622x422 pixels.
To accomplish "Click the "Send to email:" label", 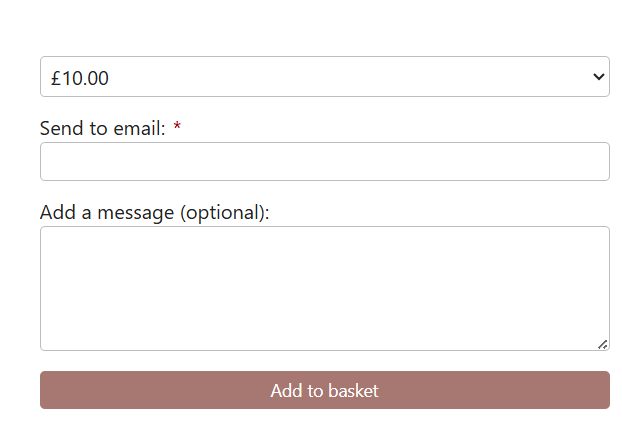I will (x=102, y=128).
